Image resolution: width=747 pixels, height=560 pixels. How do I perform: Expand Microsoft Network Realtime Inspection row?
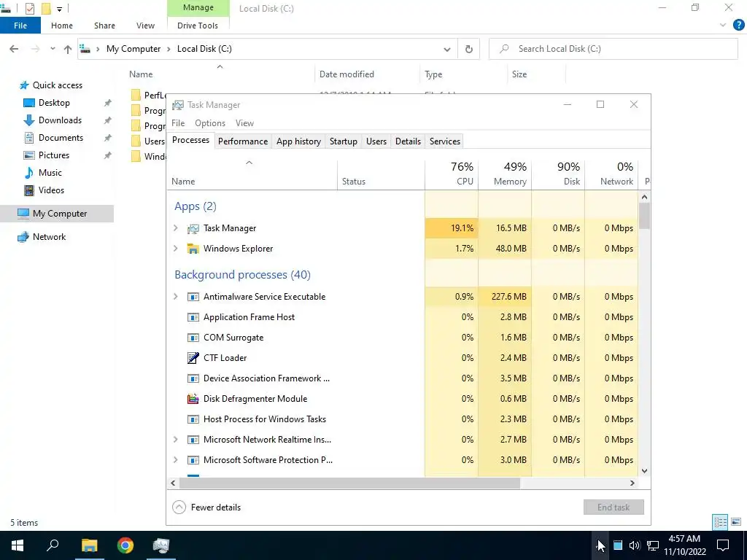click(x=175, y=440)
